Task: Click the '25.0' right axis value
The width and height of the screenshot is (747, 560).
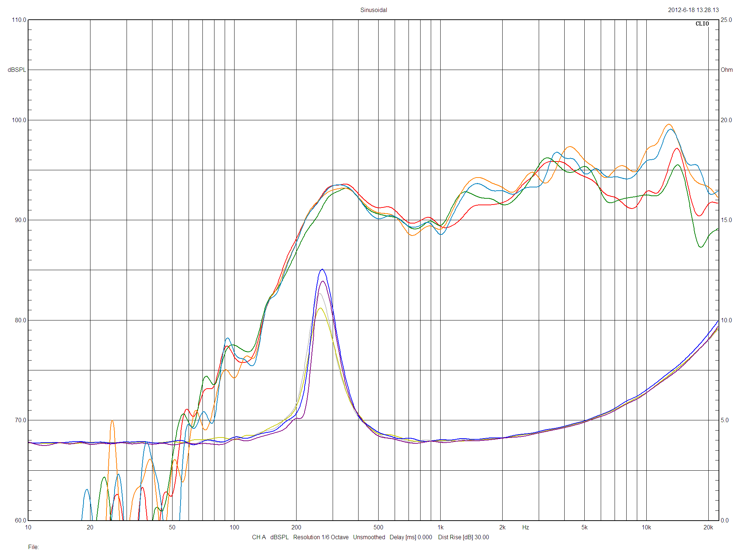Action: (726, 20)
